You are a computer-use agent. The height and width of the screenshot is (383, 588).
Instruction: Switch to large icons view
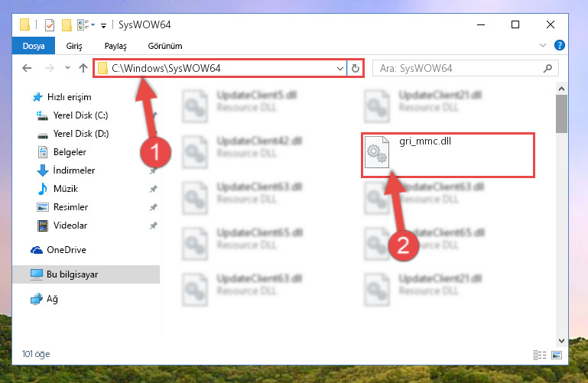click(x=557, y=355)
